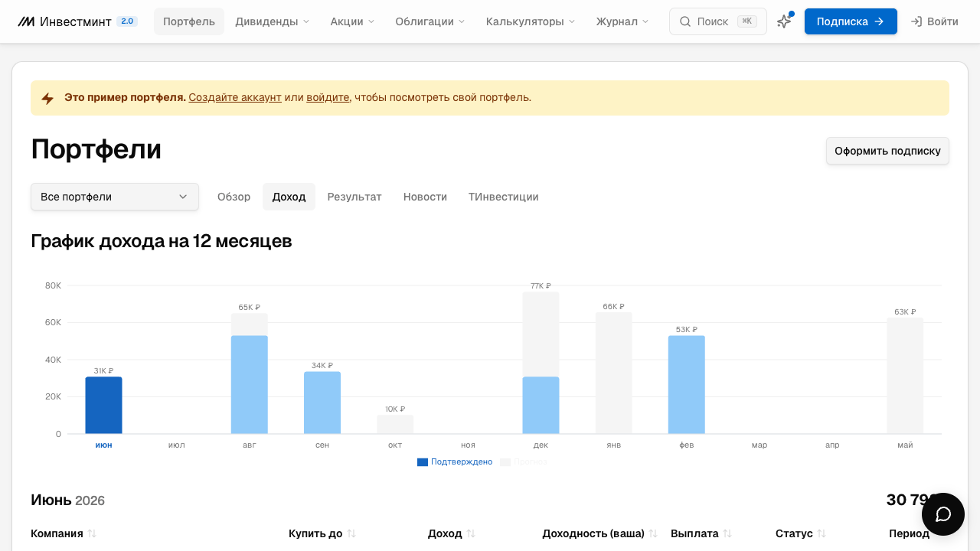Click the login arrow icon beside Войти
The height and width of the screenshot is (551, 980).
[x=916, y=21]
